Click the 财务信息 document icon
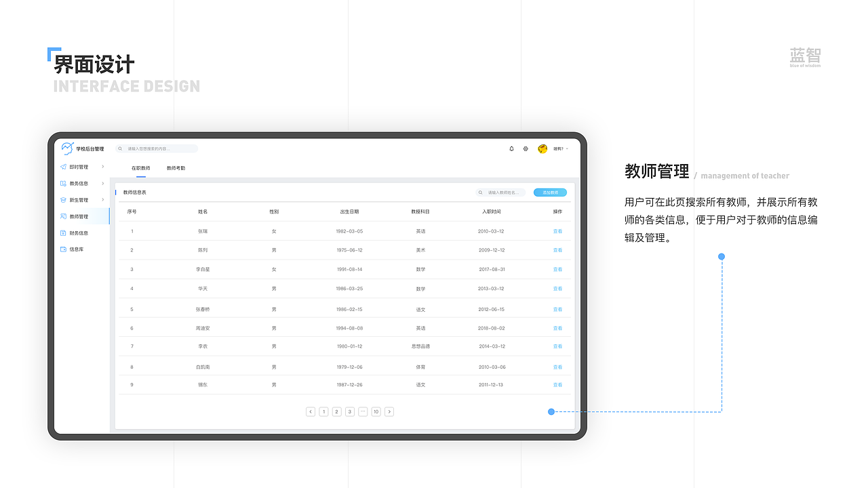Viewport: 868px width, 488px height. click(x=62, y=233)
